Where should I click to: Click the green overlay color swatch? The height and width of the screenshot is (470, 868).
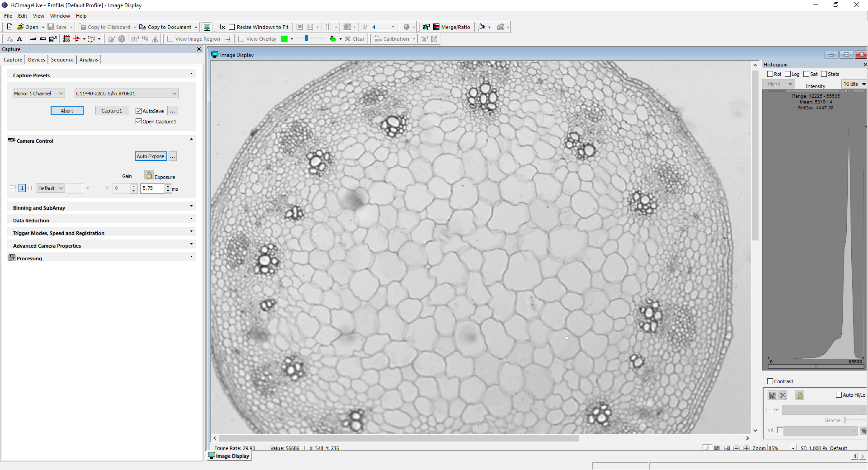tap(284, 39)
